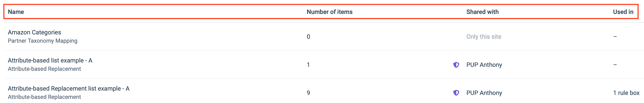The height and width of the screenshot is (103, 644).
Task: Click the Number of items column header
Action: (329, 12)
